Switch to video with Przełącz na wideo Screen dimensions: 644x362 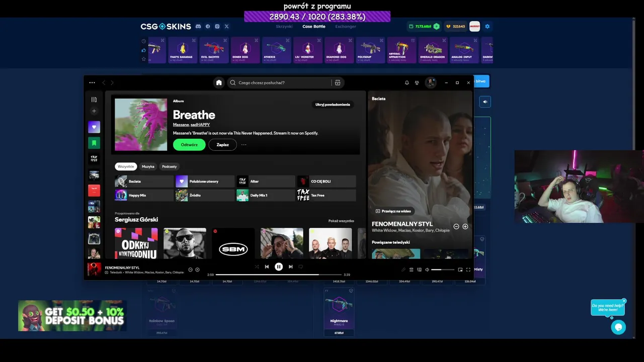point(393,211)
